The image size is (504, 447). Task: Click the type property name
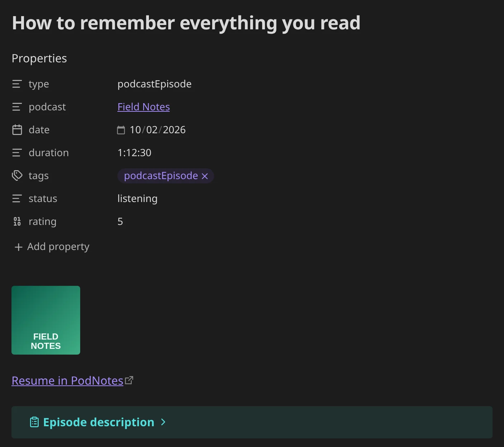click(x=39, y=84)
